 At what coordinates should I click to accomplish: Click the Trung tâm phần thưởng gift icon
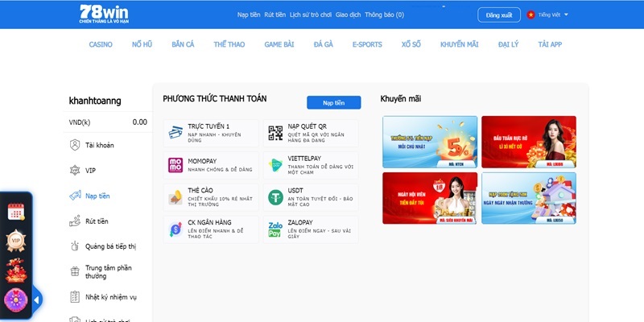[75, 271]
